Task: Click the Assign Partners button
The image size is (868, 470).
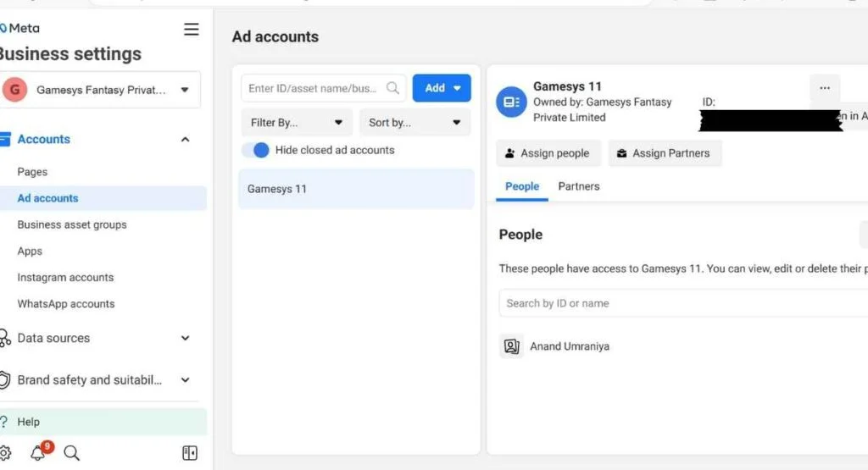Action: coord(664,153)
